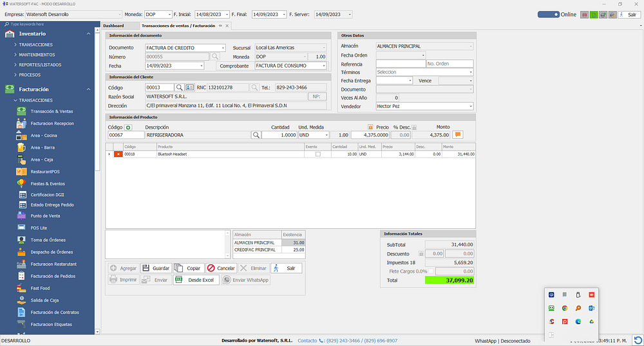Click the green document icon in top toolbar
Image resolution: width=644 pixels, height=346 pixels.
593,14
